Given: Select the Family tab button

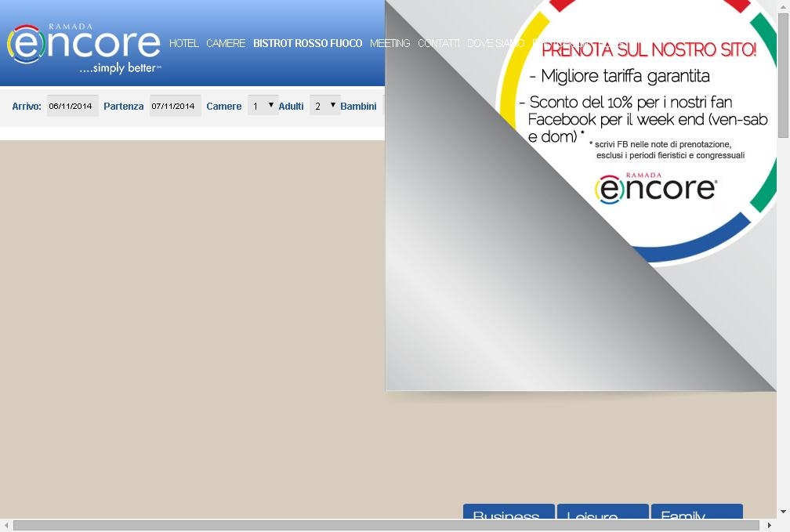Looking at the screenshot, I should pos(698,511).
